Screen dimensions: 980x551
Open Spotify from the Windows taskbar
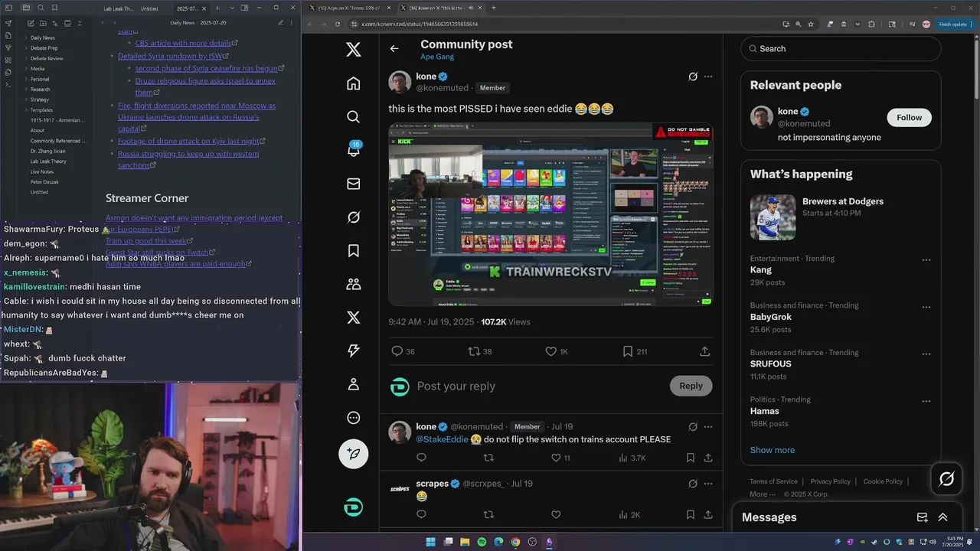pos(482,542)
